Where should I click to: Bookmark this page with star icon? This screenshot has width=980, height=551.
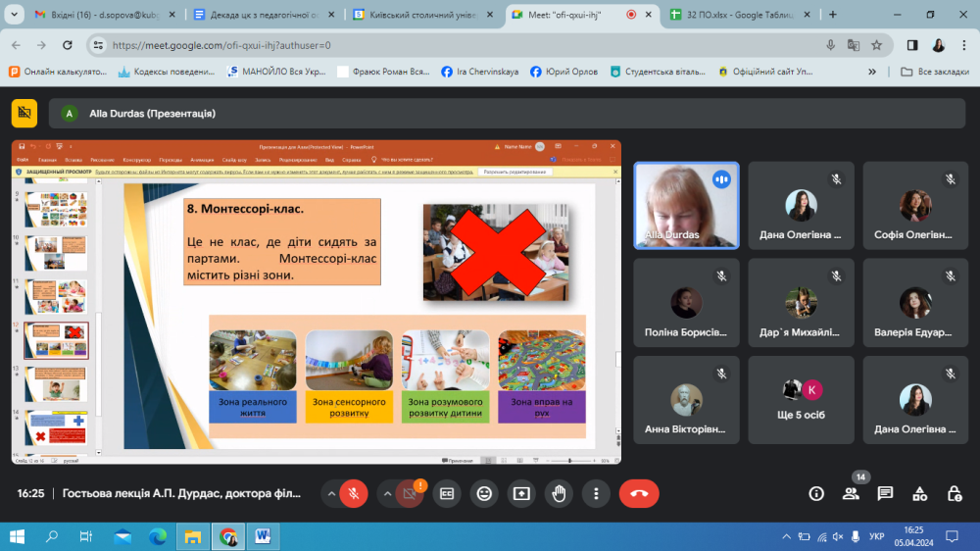[x=877, y=45]
